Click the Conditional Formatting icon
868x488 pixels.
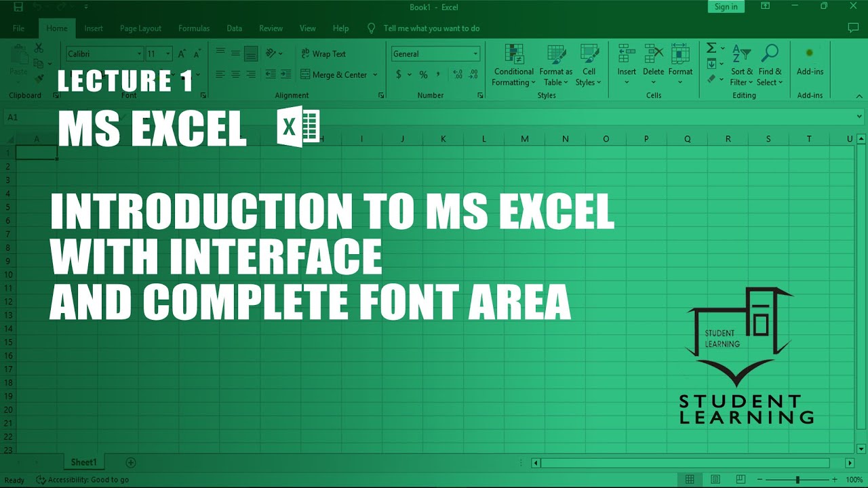[514, 54]
